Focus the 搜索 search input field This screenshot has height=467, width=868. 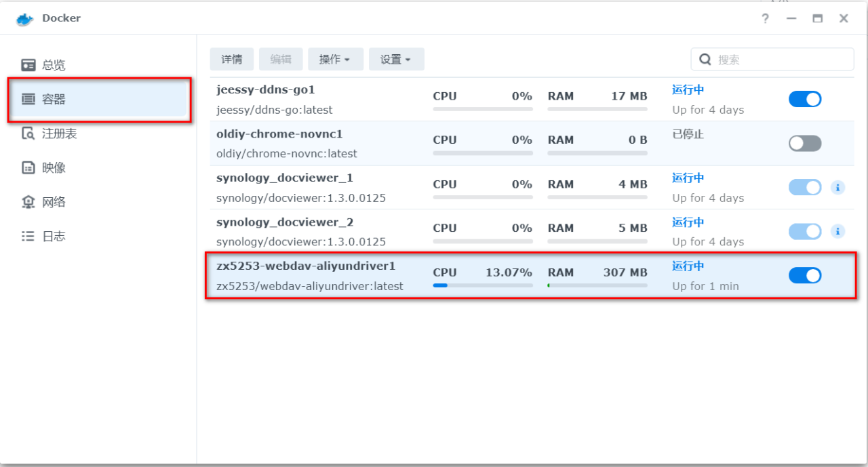pyautogui.click(x=780, y=60)
